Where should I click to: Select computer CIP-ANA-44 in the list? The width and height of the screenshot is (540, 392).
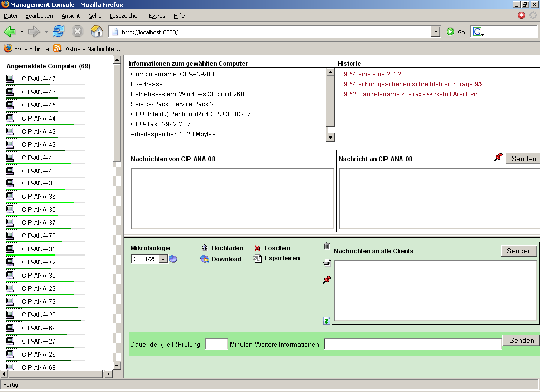point(38,119)
